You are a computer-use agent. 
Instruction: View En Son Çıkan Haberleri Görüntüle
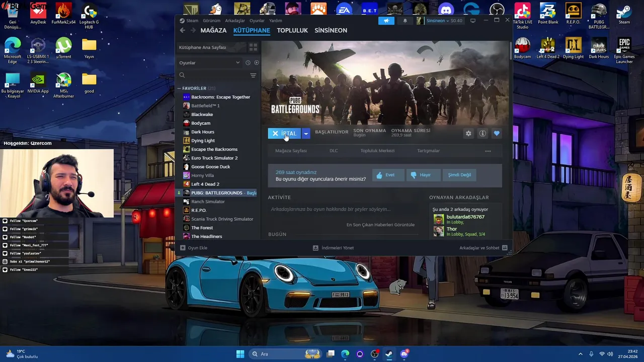tap(380, 225)
